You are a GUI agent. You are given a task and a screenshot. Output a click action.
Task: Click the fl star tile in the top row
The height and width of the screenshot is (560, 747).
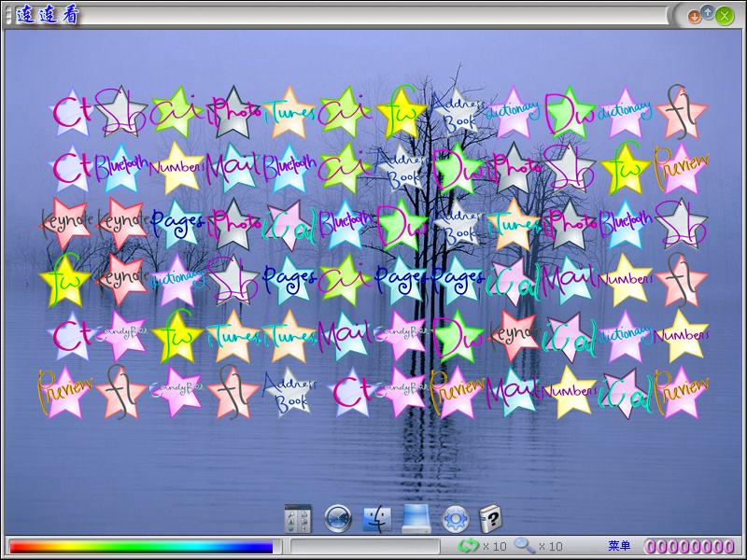pyautogui.click(x=682, y=112)
